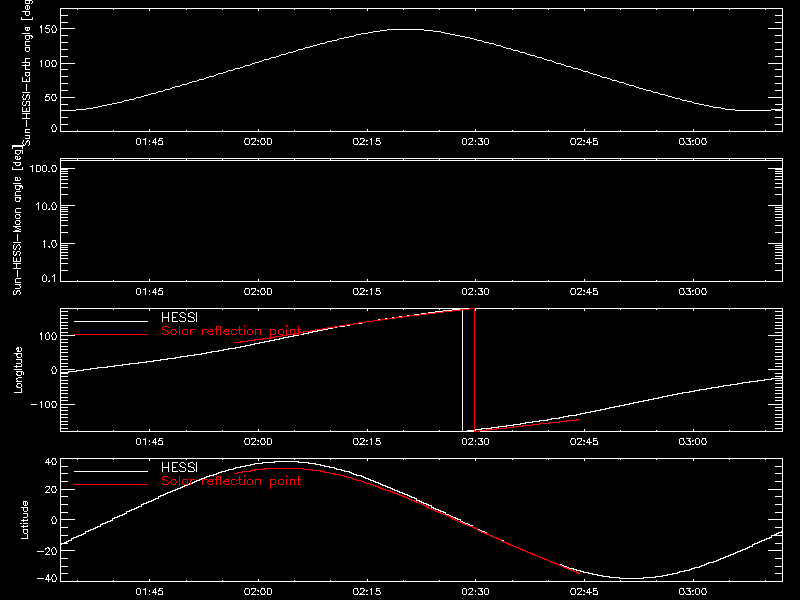
Task: Click the minimum of the white Latitude curve
Action: (633, 578)
